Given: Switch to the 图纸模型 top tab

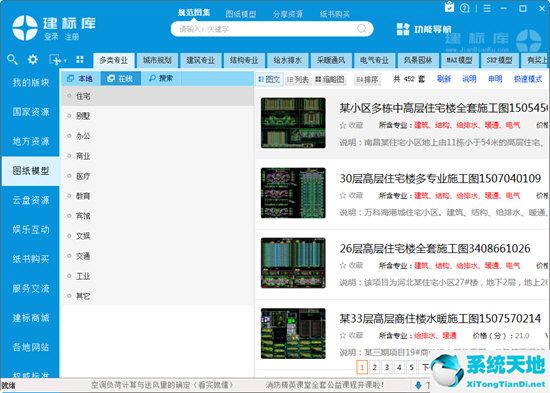Looking at the screenshot, I should click(241, 14).
